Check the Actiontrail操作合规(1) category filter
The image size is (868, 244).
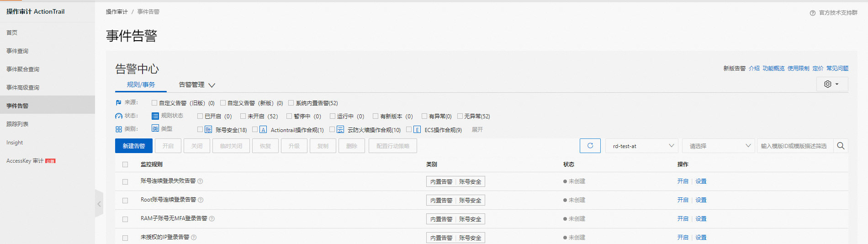[x=255, y=129]
